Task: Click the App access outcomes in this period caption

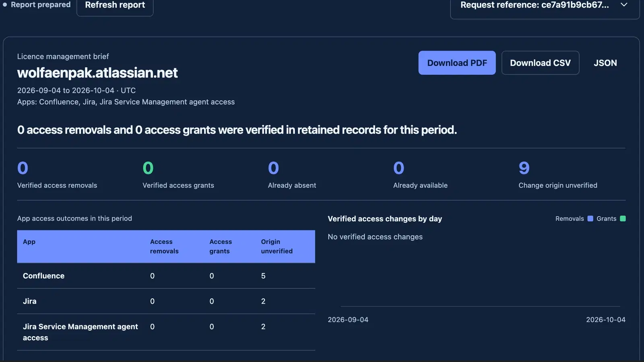Action: point(74,218)
